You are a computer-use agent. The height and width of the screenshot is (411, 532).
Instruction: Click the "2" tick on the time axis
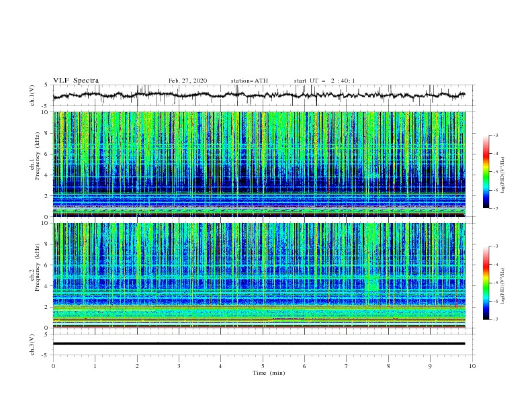point(137,366)
